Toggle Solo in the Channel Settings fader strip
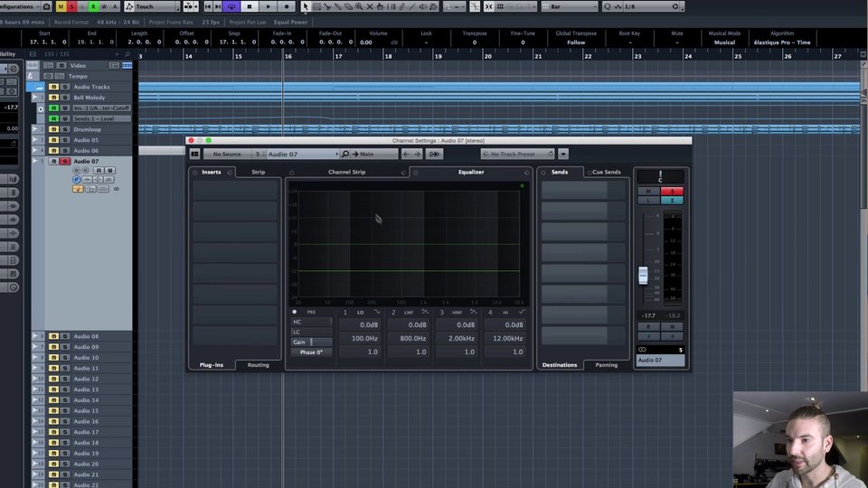The width and height of the screenshot is (868, 488). [672, 191]
